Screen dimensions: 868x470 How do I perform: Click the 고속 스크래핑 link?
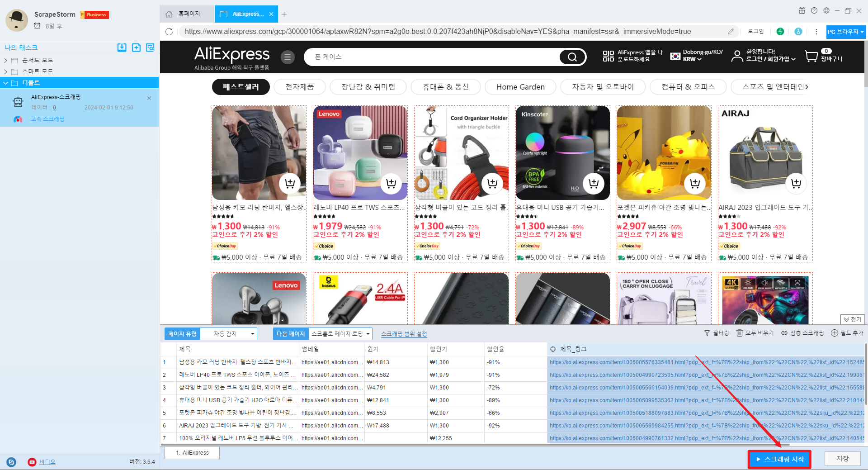click(x=47, y=119)
